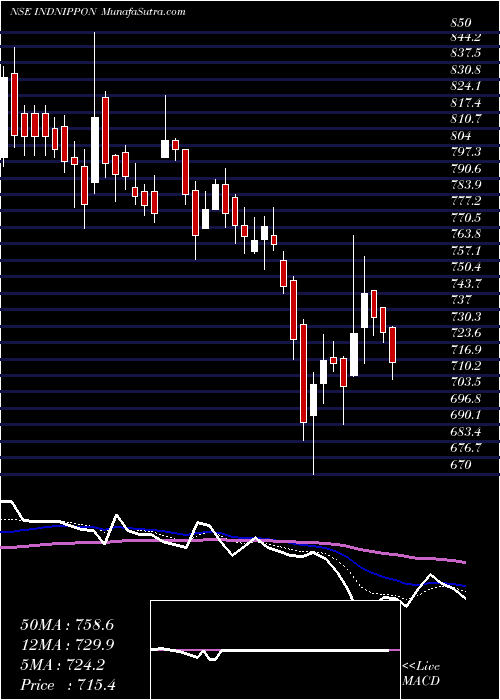The image size is (500, 700).
Task: Click the 830.8 price axis label
Action: [466, 70]
